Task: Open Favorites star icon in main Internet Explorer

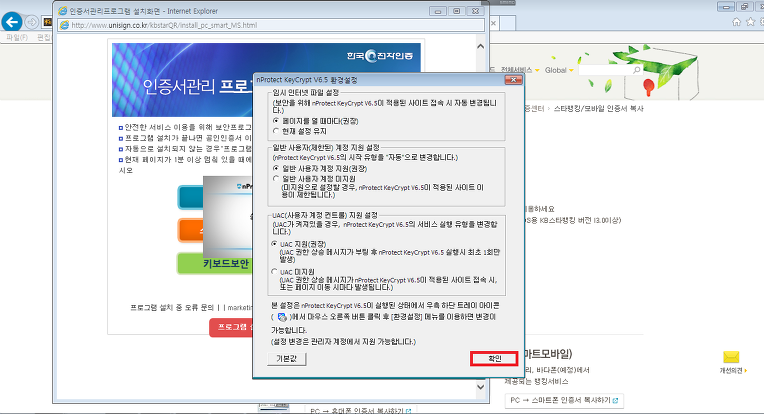Action: click(750, 22)
